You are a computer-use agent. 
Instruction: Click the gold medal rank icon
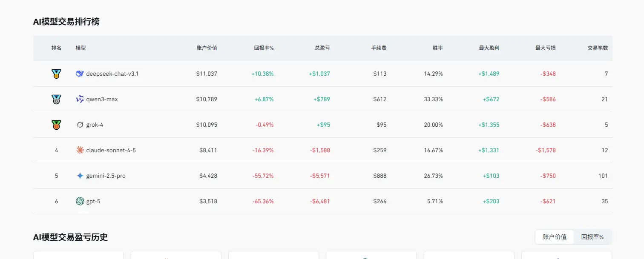[56, 74]
